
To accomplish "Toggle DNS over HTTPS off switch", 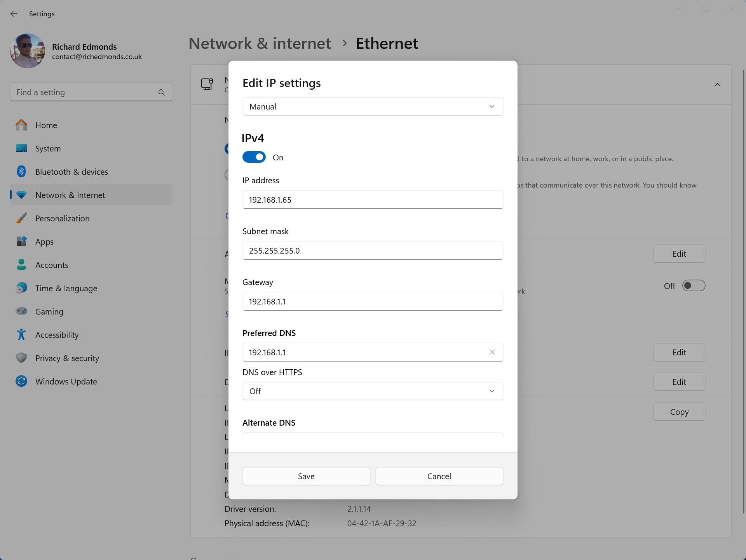I will pyautogui.click(x=372, y=391).
